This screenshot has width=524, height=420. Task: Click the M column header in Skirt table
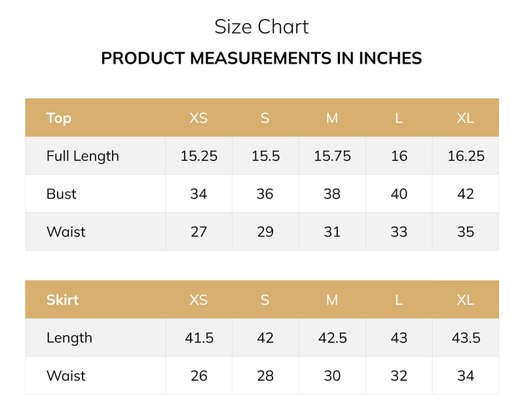click(332, 299)
